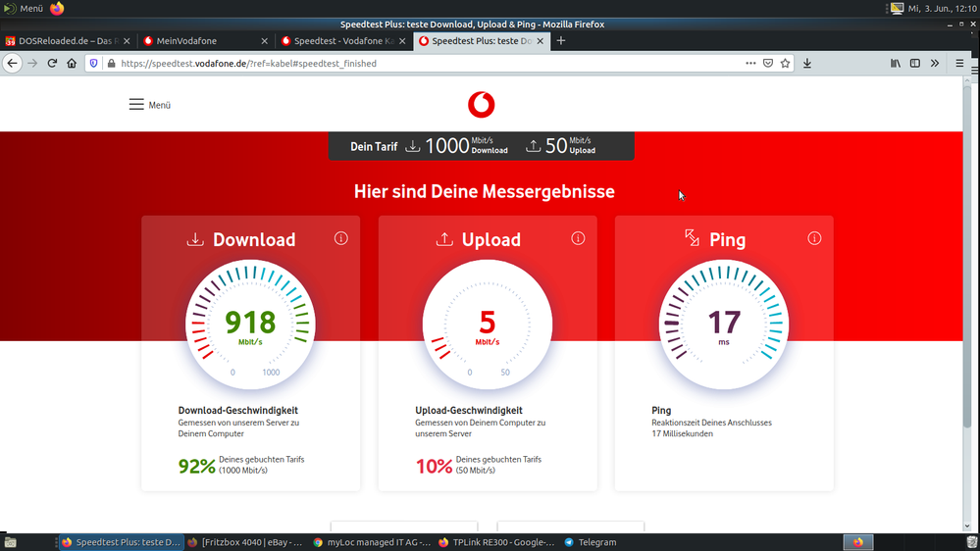This screenshot has height=551, width=980.
Task: Go forward in Firefox history
Action: 32,63
